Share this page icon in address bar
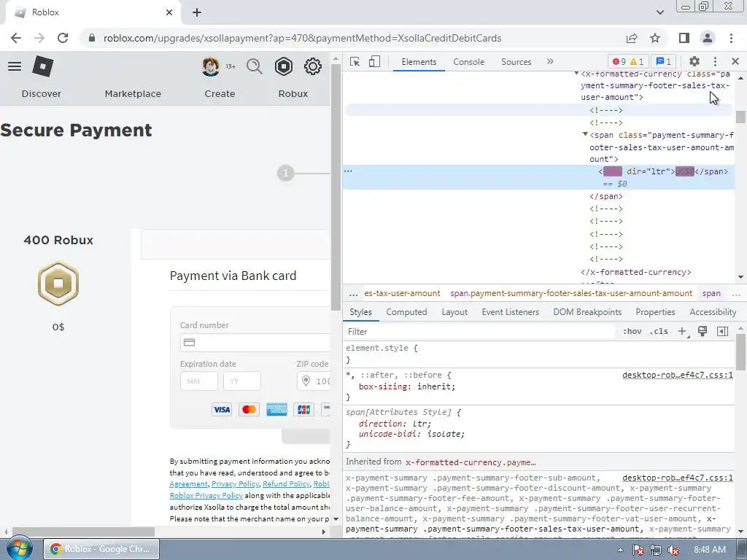This screenshot has width=747, height=560. point(632,38)
